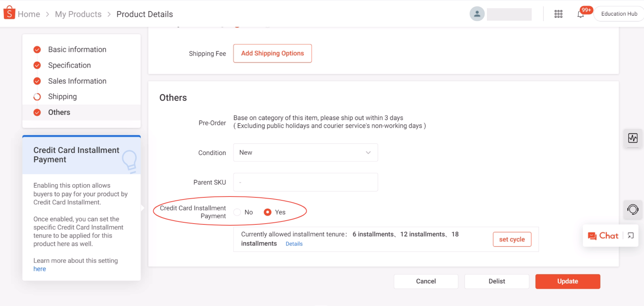
Task: Click the Add Shipping Options button
Action: click(x=272, y=53)
